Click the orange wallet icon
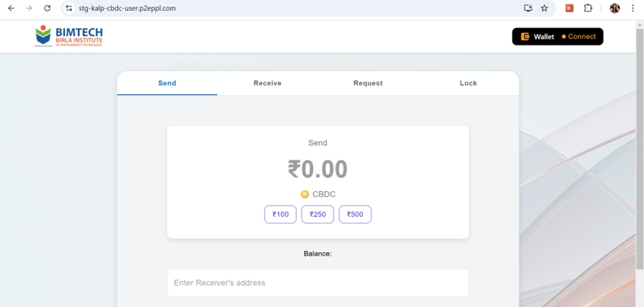 [525, 36]
